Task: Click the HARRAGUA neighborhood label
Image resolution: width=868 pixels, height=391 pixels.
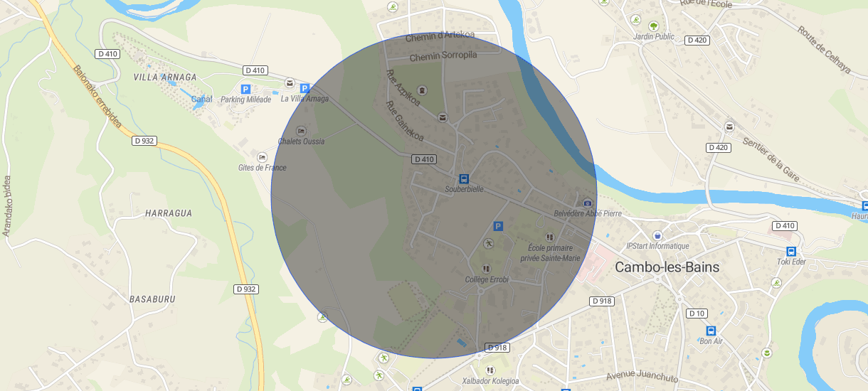Action: click(x=169, y=213)
